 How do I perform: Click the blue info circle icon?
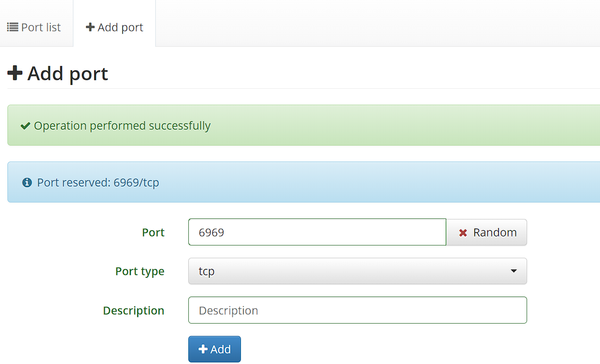point(27,183)
